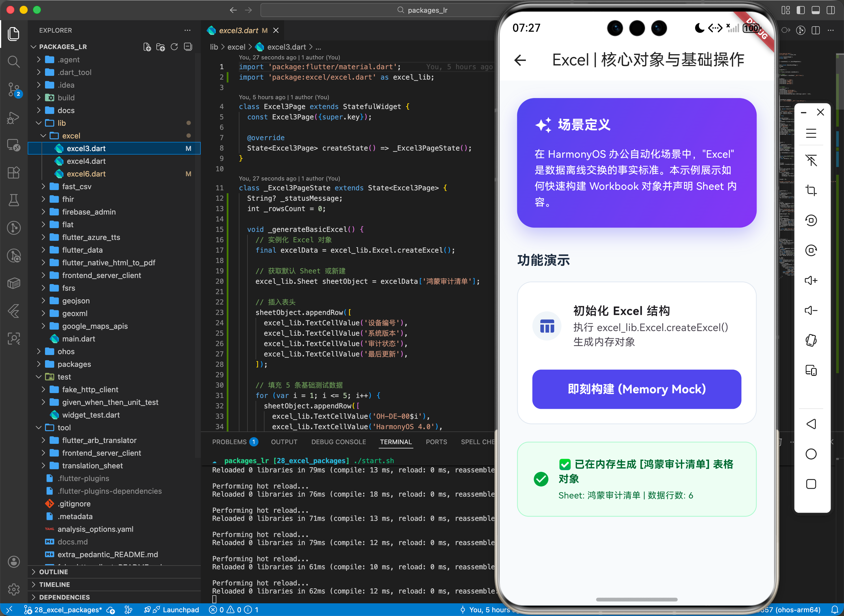
Task: Toggle primary sidebar layout icon
Action: point(800,10)
